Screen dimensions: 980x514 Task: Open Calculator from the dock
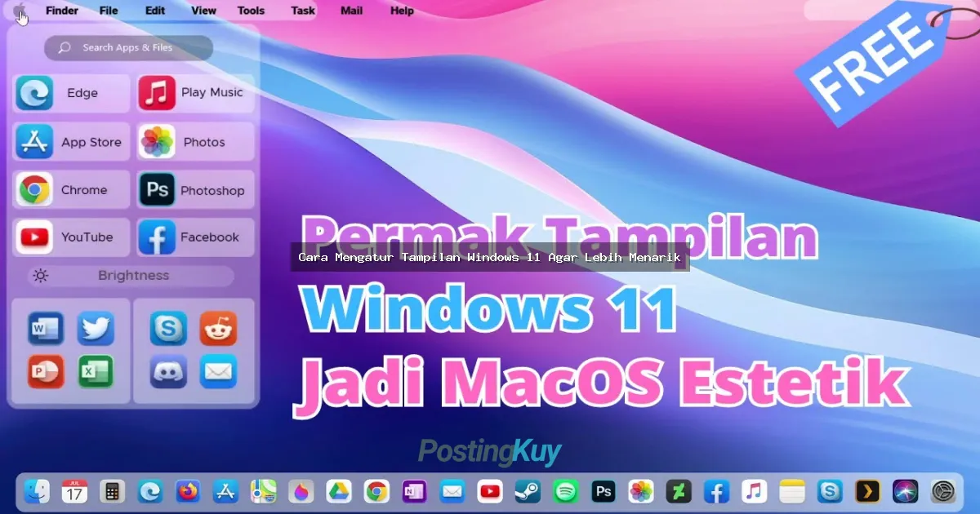[112, 491]
